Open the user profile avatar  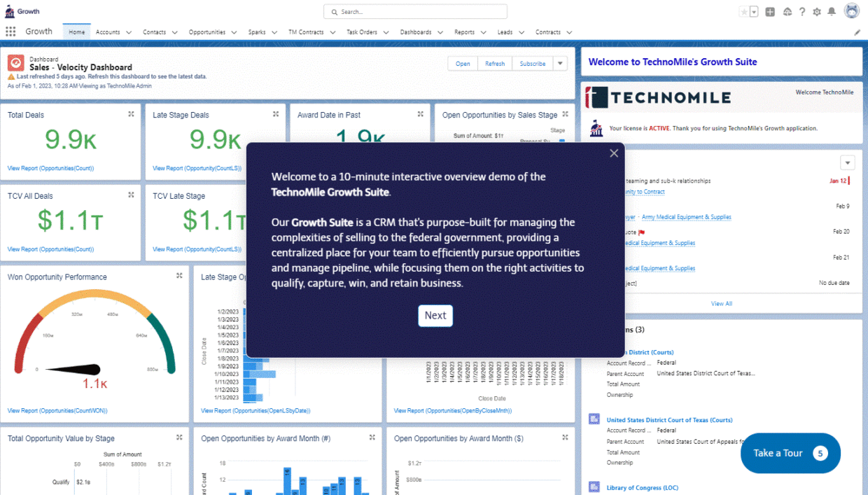click(x=852, y=11)
